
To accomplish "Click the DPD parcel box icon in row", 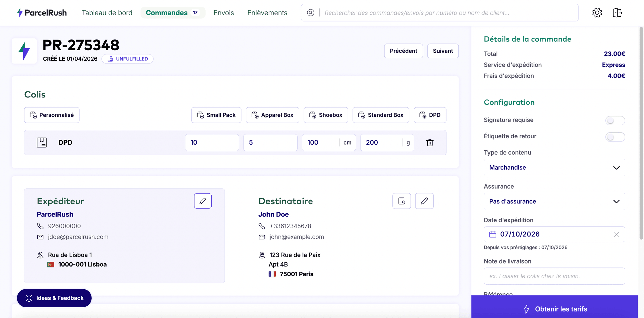I will [42, 143].
